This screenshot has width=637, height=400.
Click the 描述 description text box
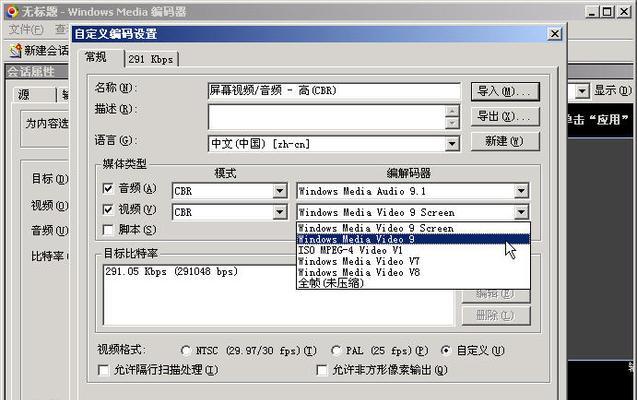pos(327,117)
